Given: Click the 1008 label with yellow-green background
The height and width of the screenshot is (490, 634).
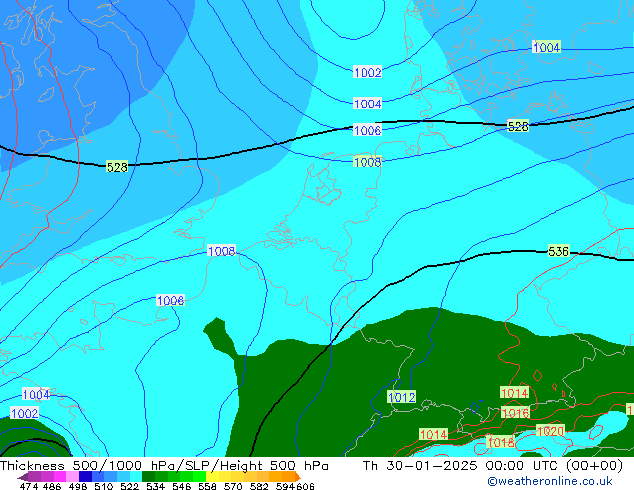Looking at the screenshot, I should pyautogui.click(x=367, y=162).
